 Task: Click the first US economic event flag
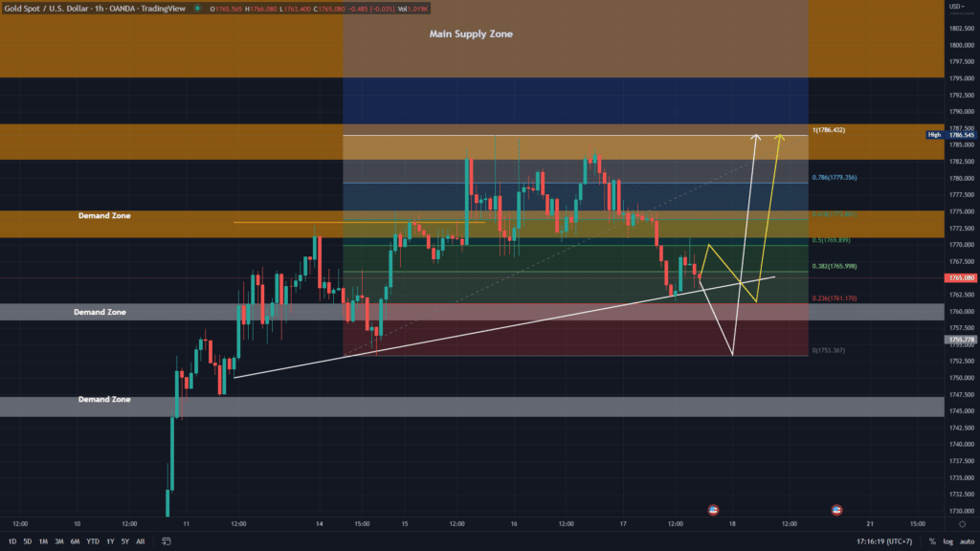(713, 510)
